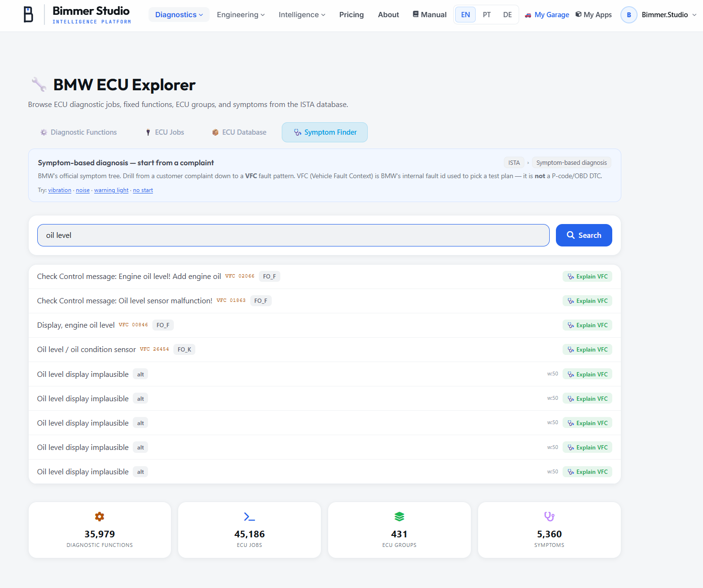Switch to the ECU Jobs tab
This screenshot has height=588, width=703.
point(165,132)
